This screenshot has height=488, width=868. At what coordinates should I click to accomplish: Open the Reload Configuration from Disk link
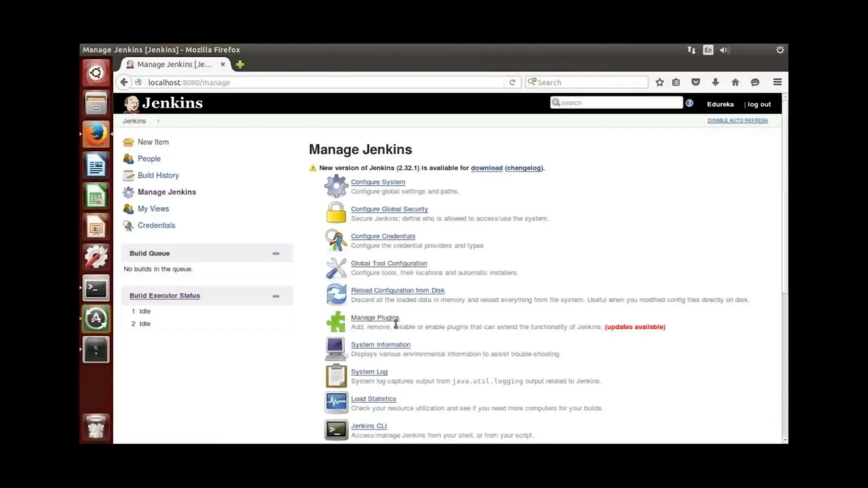point(398,290)
